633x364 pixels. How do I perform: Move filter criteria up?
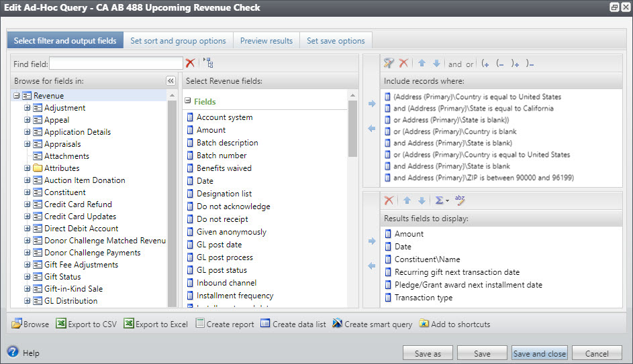pos(422,63)
